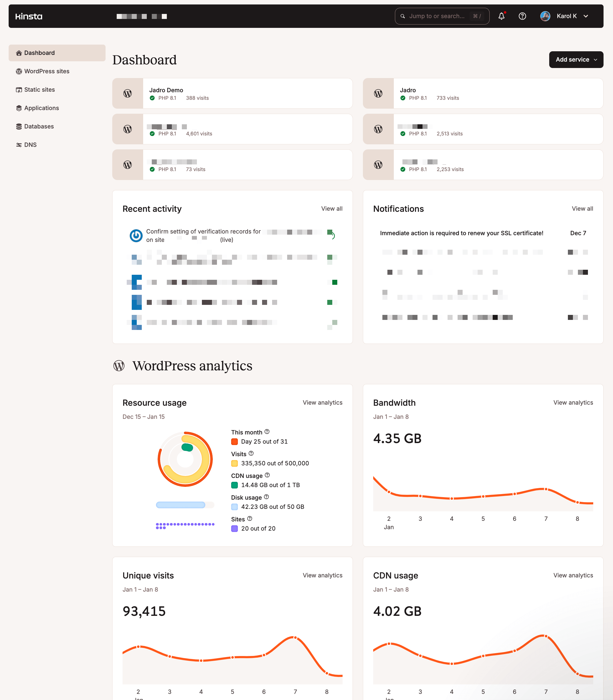Open the help question mark icon
The width and height of the screenshot is (613, 700).
(x=522, y=16)
